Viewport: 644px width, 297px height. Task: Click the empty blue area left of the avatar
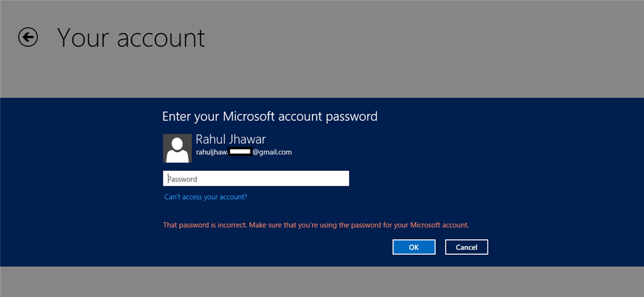pyautogui.click(x=82, y=148)
